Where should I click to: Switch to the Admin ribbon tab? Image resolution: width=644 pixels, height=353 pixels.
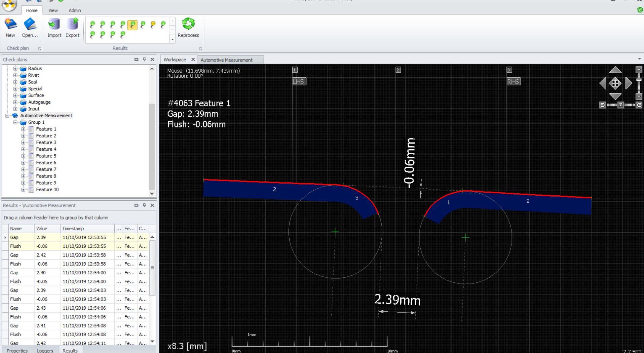[74, 10]
